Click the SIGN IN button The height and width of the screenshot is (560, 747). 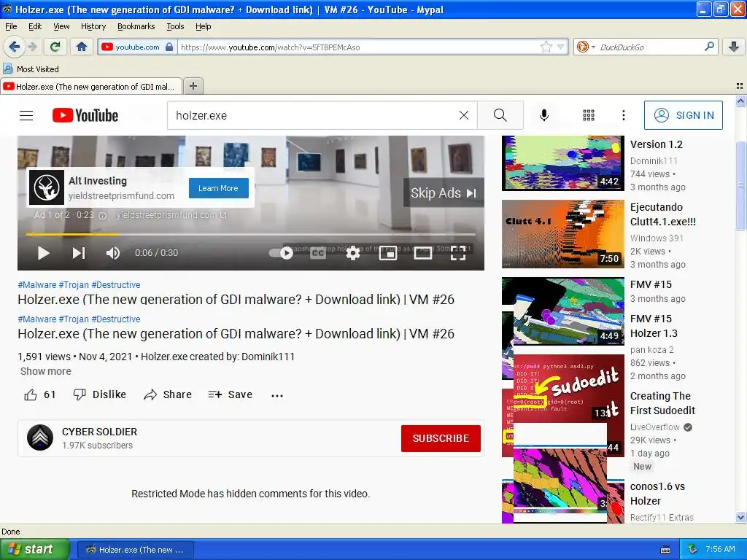coord(683,115)
